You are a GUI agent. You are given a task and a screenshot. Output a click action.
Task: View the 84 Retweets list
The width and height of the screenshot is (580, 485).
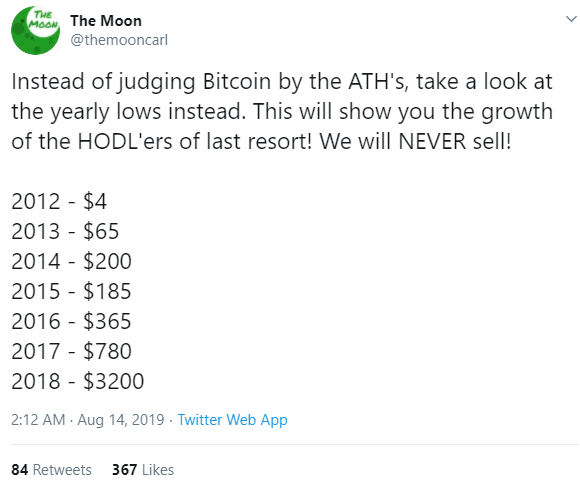point(51,470)
